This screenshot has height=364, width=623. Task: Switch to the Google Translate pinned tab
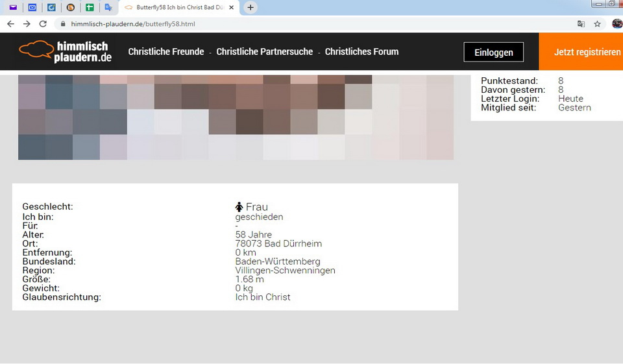(x=108, y=8)
